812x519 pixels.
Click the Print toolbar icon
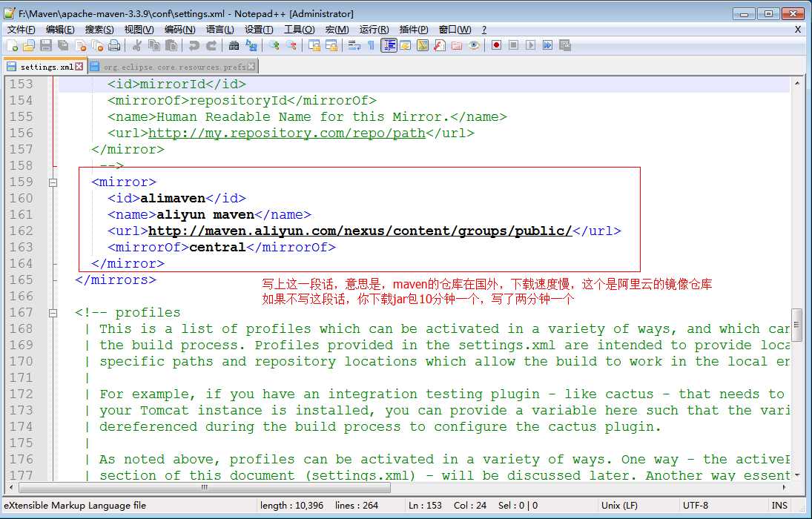(x=114, y=45)
